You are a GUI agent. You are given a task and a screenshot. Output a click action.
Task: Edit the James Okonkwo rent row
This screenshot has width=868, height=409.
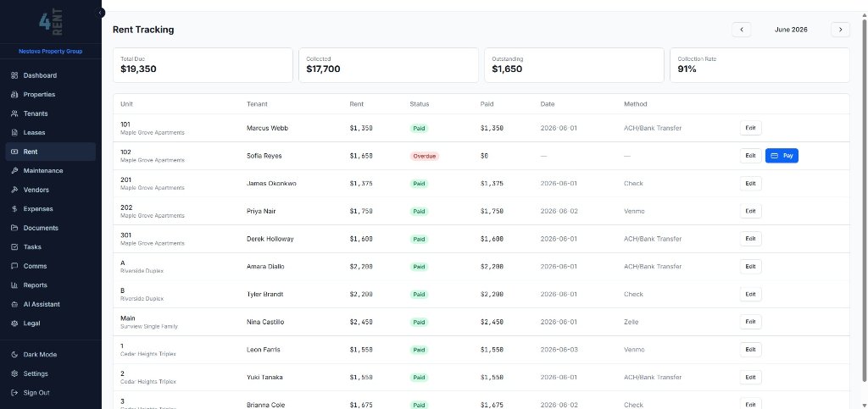pos(751,184)
